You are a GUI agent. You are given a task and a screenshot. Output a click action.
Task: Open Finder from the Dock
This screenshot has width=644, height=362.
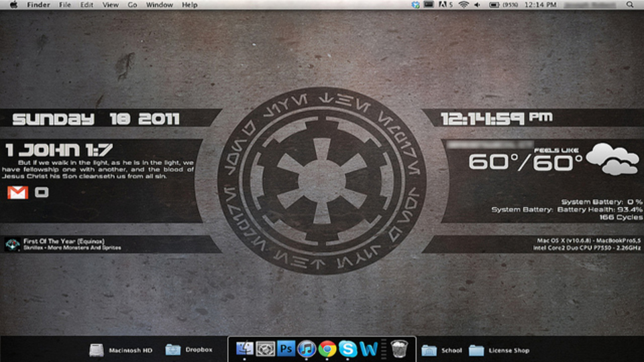point(244,349)
